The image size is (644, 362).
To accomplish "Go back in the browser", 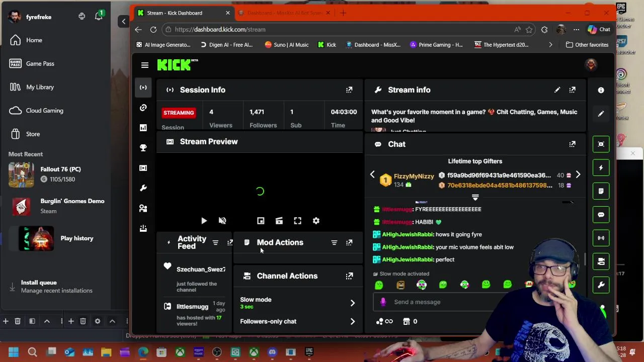I will (138, 30).
